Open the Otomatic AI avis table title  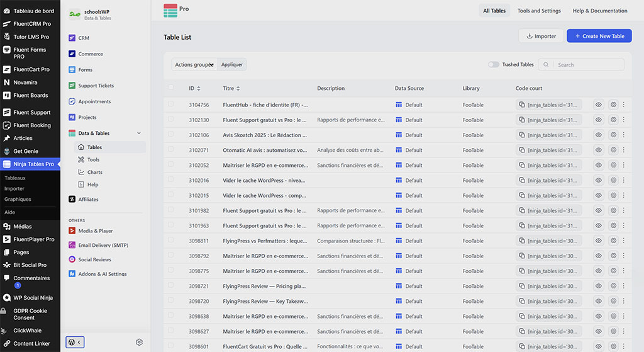(265, 150)
